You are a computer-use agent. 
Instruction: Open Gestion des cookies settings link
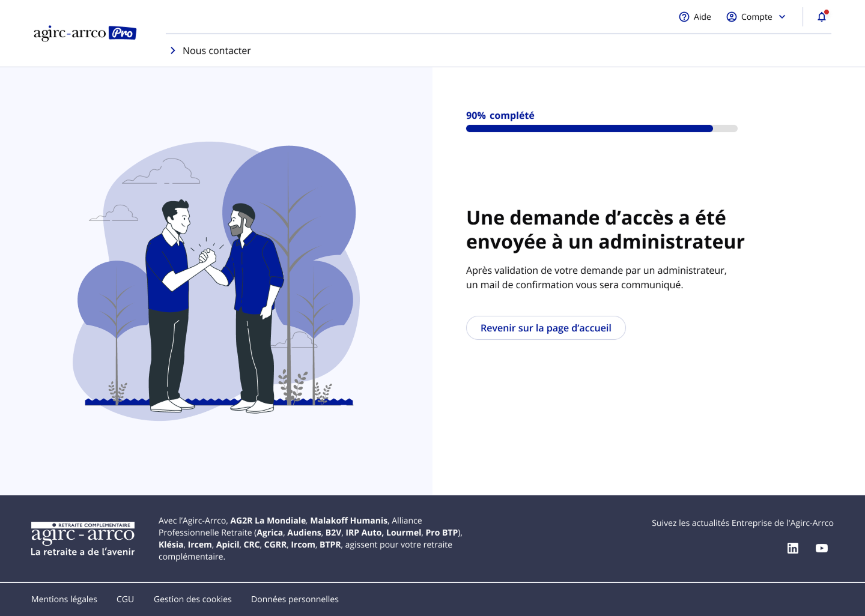point(192,599)
